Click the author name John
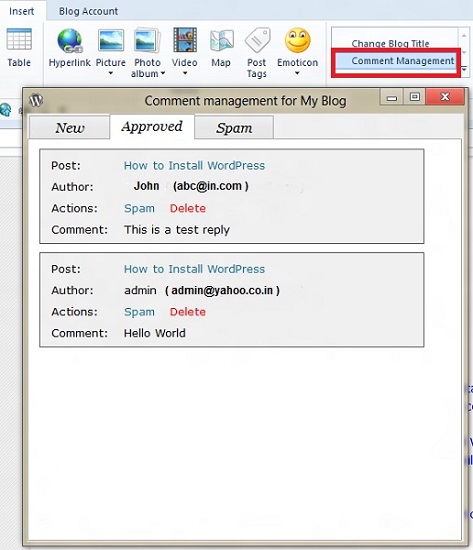Screen dimensions: 473x550 (x=146, y=186)
